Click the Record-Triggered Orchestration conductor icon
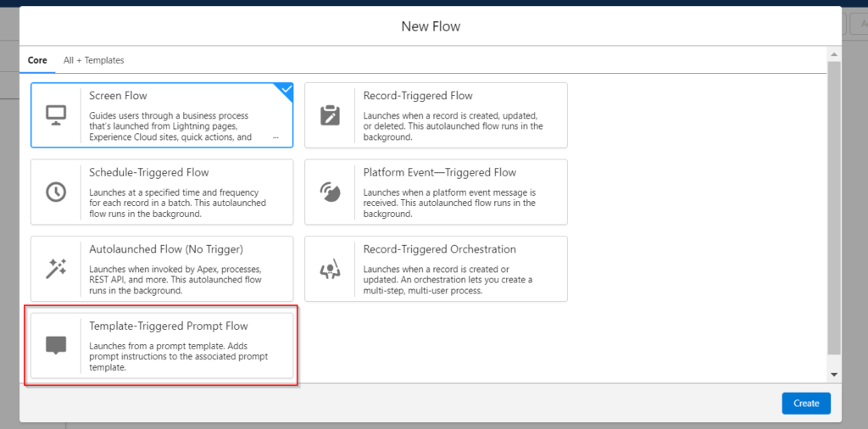Image resolution: width=868 pixels, height=429 pixels. 330,269
